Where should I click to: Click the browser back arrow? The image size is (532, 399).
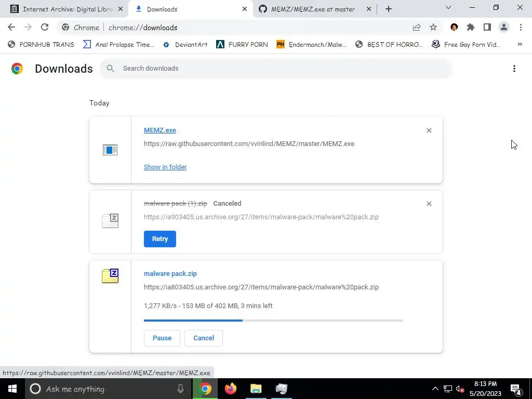click(11, 27)
